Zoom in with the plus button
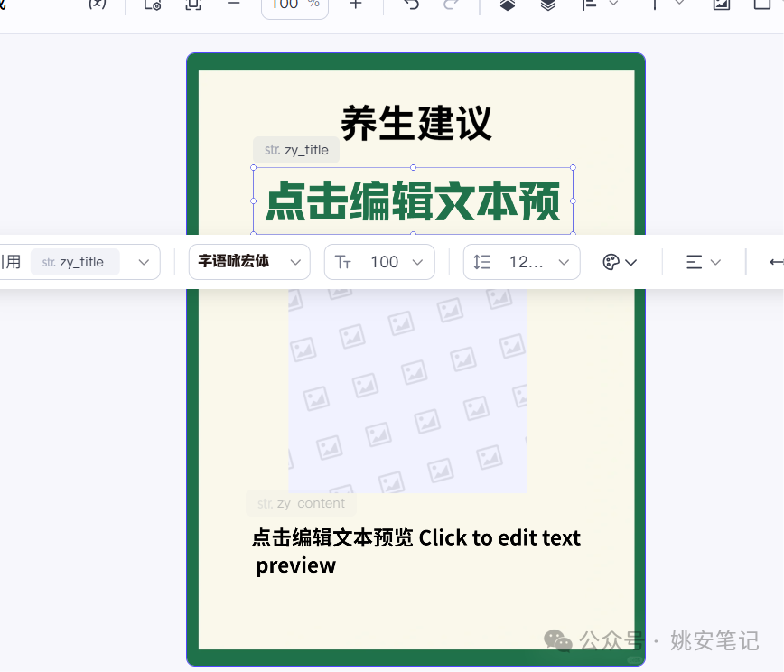784x672 pixels. (356, 4)
